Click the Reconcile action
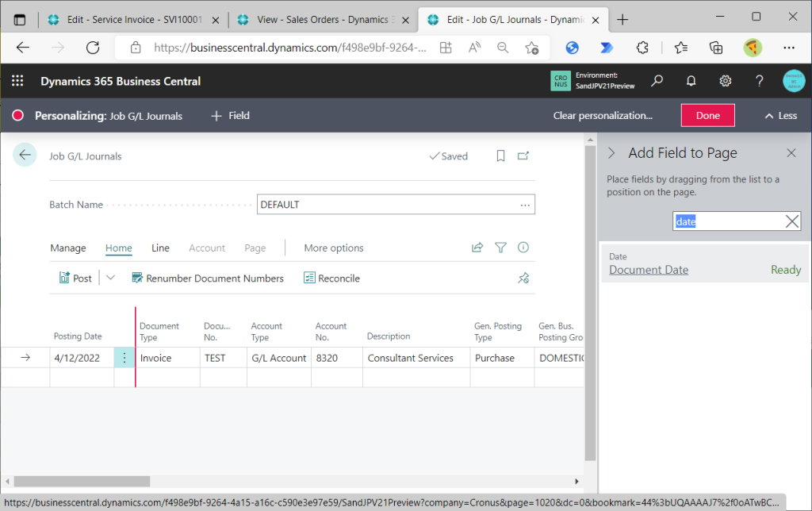The height and width of the screenshot is (511, 812). [331, 279]
